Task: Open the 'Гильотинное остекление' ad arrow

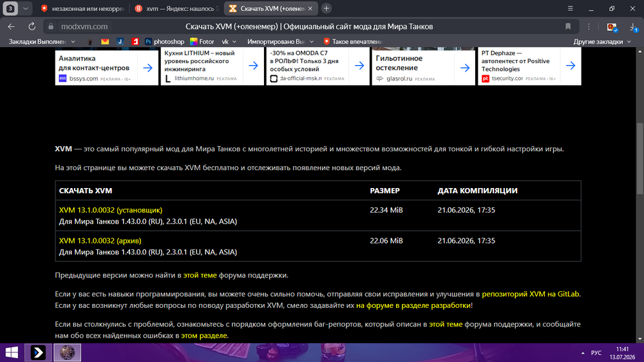Action: point(465,68)
